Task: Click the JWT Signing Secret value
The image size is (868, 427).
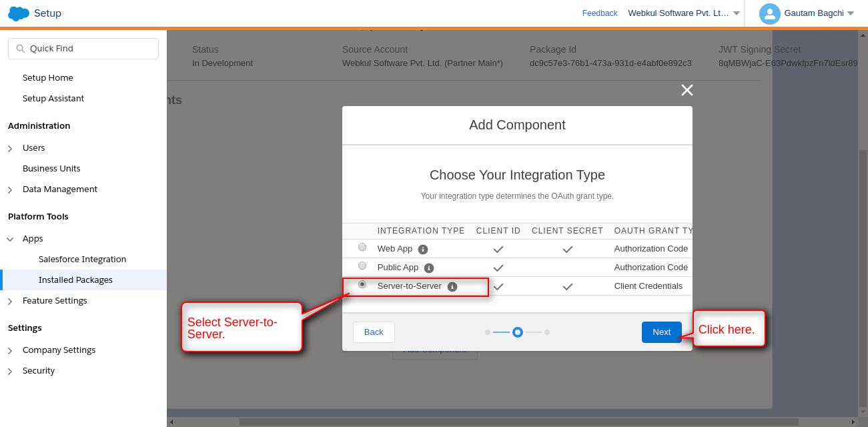Action: (x=788, y=63)
